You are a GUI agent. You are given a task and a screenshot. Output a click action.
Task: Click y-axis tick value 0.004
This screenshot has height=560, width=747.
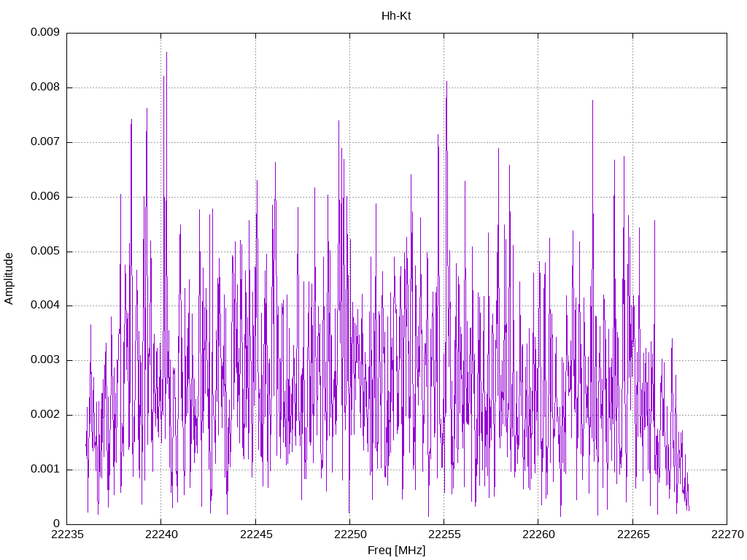point(45,306)
